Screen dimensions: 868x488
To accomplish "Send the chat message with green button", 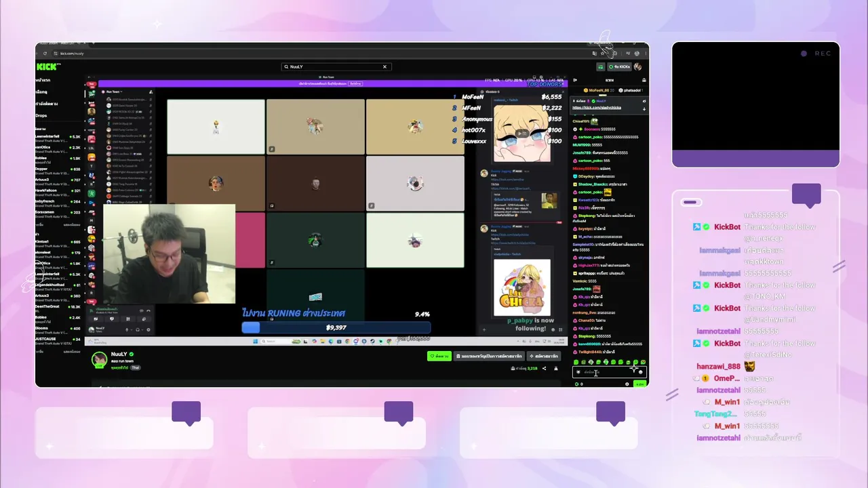I will (x=639, y=384).
